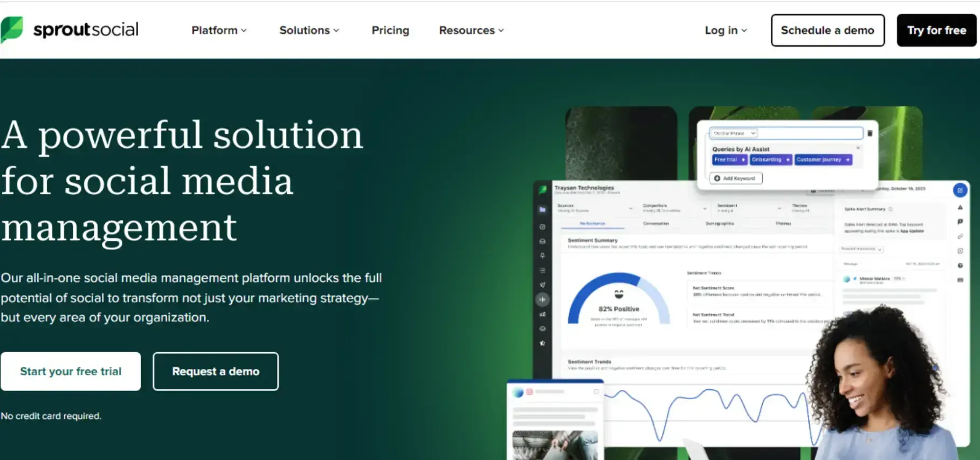This screenshot has height=460, width=980.
Task: Click the "No credit card required." text
Action: (51, 416)
